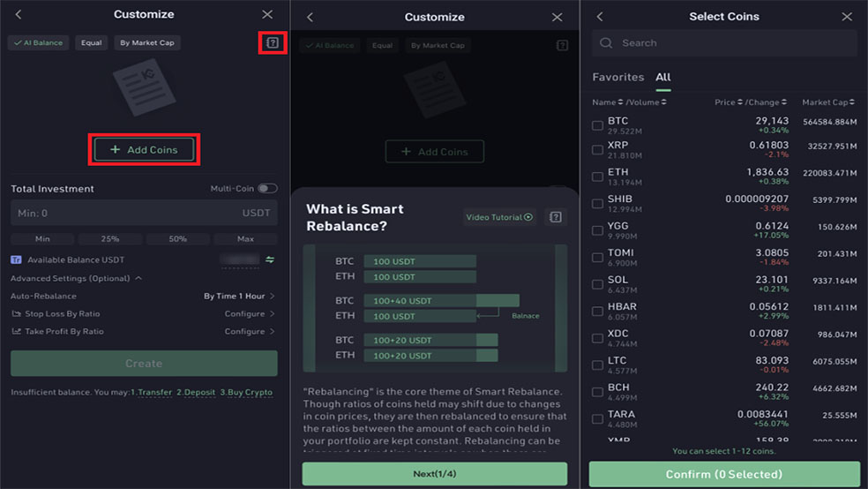This screenshot has height=489, width=868.
Task: Click Add Coins button in left panel
Action: click(144, 149)
